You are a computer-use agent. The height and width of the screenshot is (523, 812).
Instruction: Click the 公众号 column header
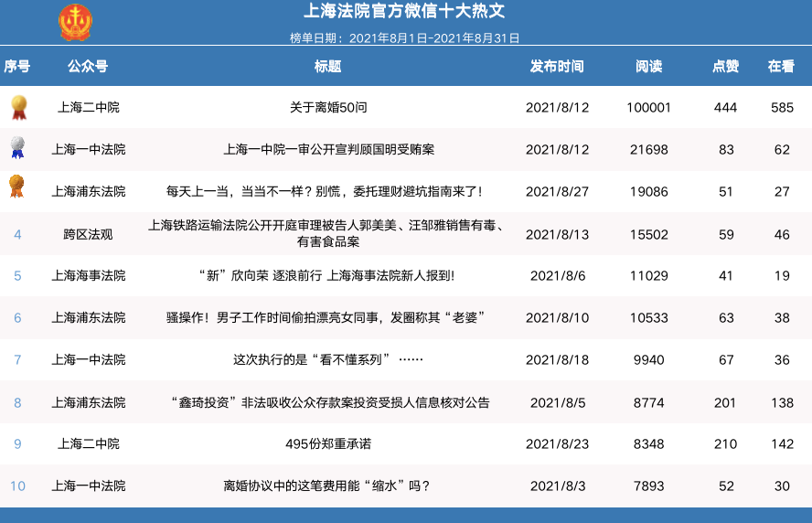coord(88,66)
